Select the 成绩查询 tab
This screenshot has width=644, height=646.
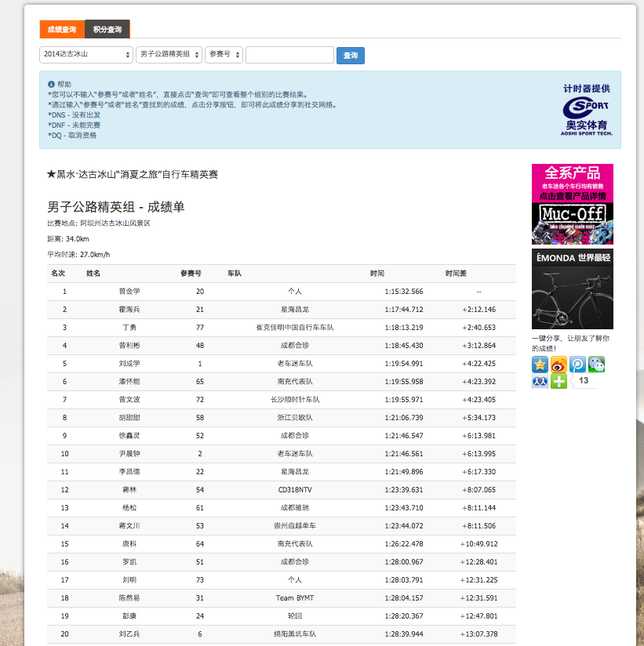(62, 29)
